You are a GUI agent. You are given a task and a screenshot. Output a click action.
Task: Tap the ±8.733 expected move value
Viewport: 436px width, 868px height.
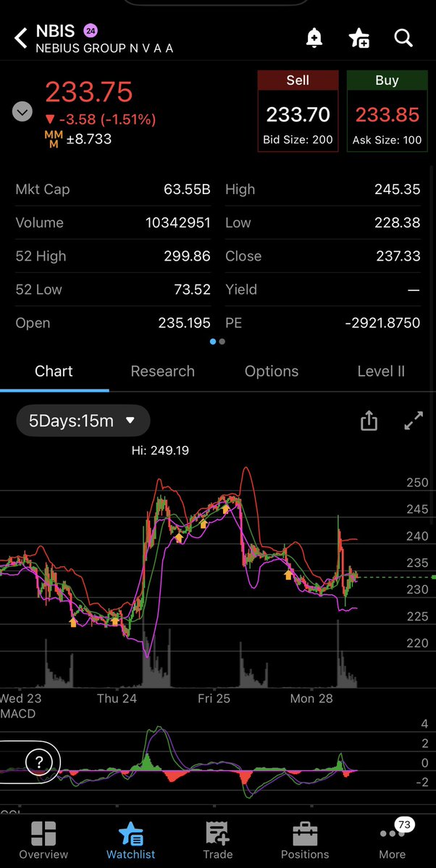point(89,139)
